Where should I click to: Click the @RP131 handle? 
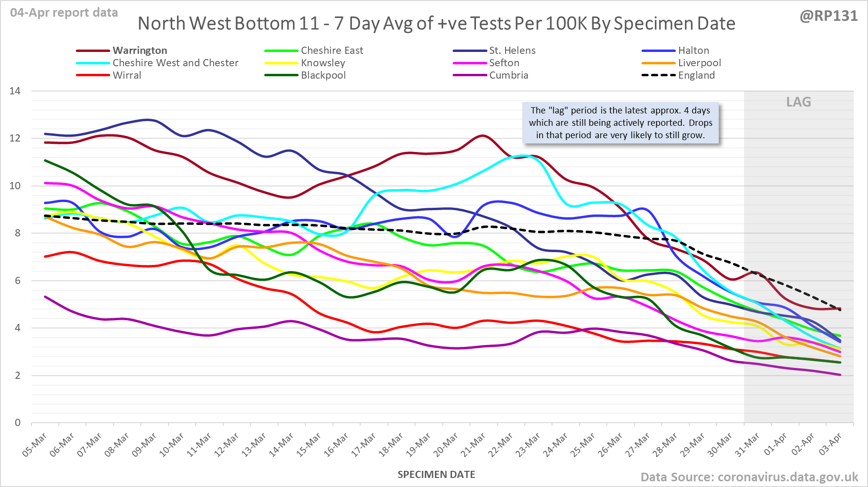click(x=828, y=16)
